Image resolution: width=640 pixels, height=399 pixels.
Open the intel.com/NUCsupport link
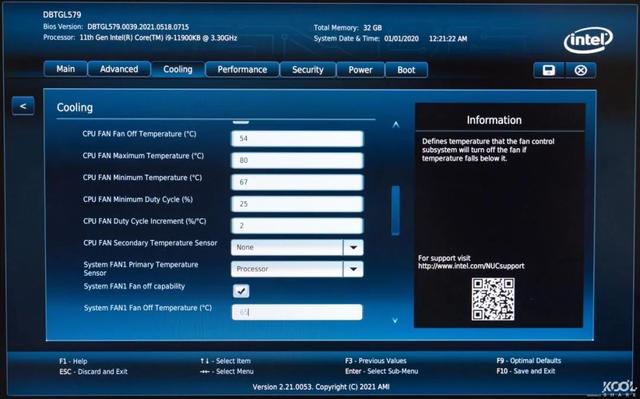[x=471, y=266]
